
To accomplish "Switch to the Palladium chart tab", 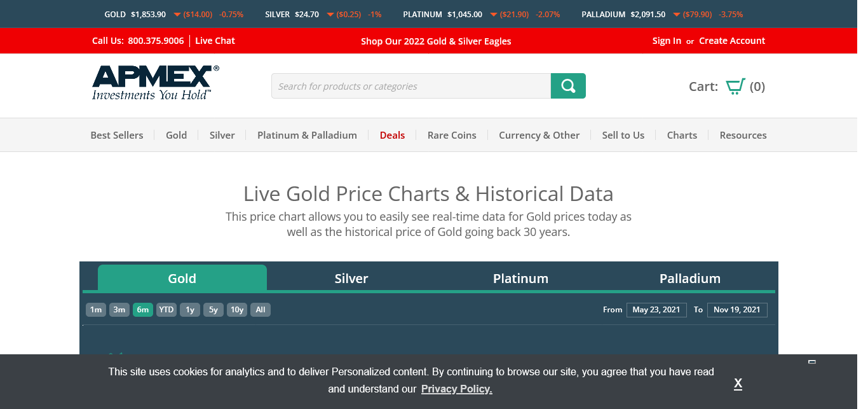I will pos(689,279).
